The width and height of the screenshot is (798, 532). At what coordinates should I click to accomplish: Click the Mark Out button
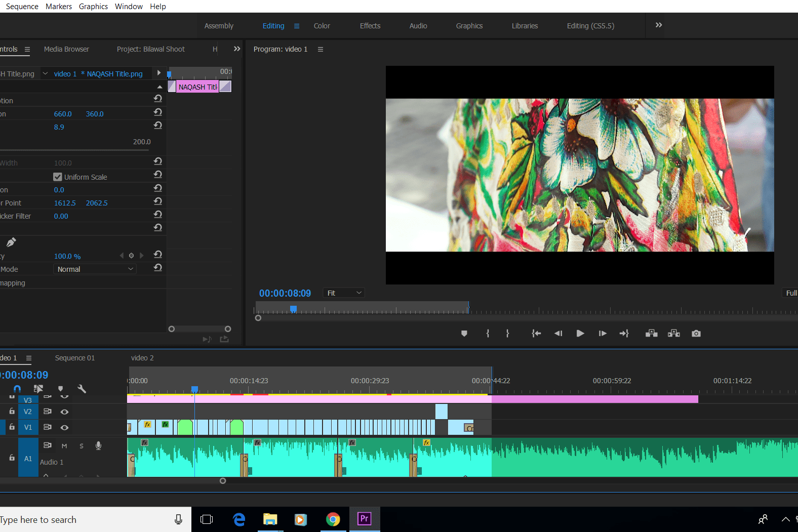[507, 334]
